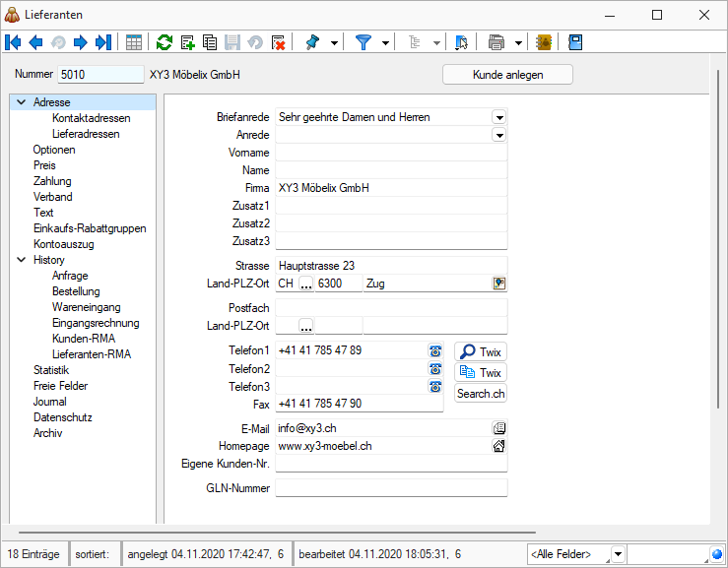Click the document with cursor toolbar icon
Screen dimensions: 728x568
click(x=461, y=42)
